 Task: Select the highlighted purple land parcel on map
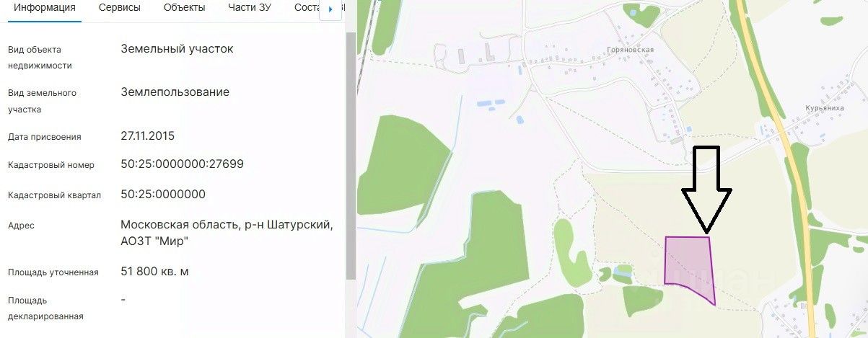pyautogui.click(x=689, y=267)
